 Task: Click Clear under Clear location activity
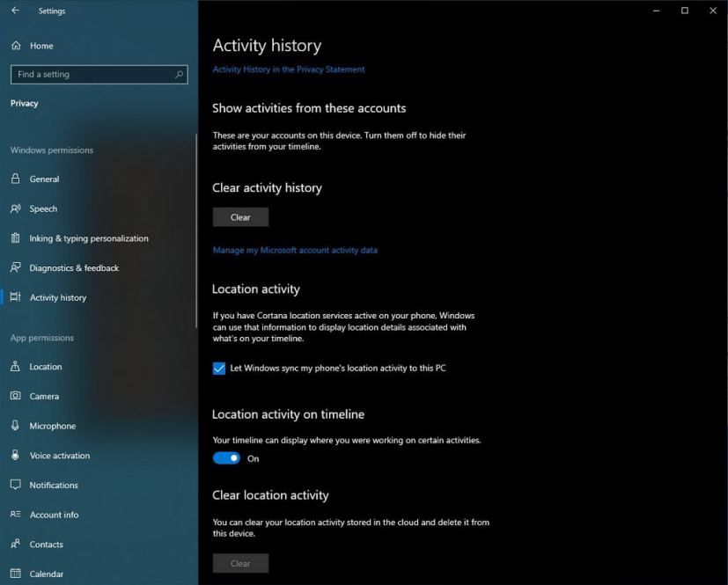[240, 563]
